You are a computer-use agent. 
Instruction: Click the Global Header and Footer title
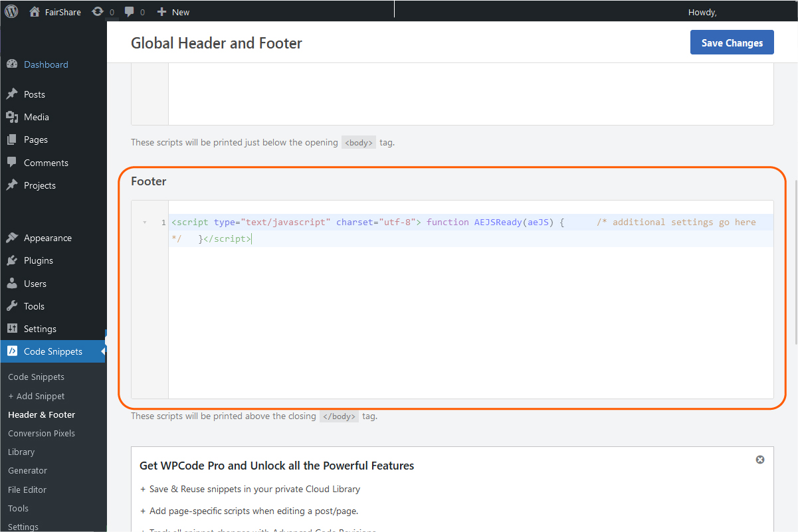[217, 43]
